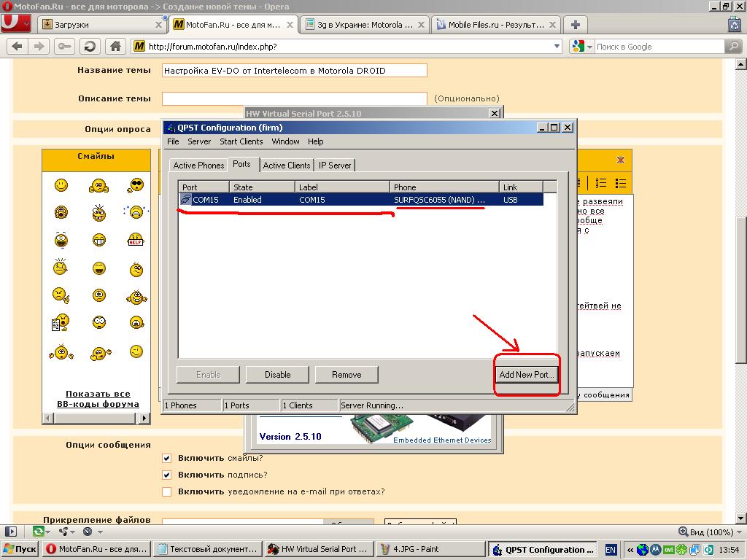Open the search engine selector dropdown
Viewport: 747px width, 560px height.
589,47
